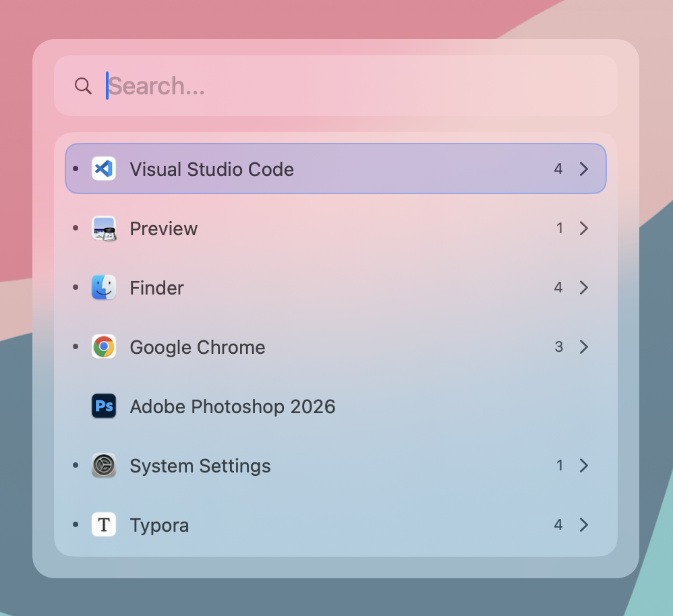
Task: Expand System Settings windows chevron
Action: coord(584,466)
